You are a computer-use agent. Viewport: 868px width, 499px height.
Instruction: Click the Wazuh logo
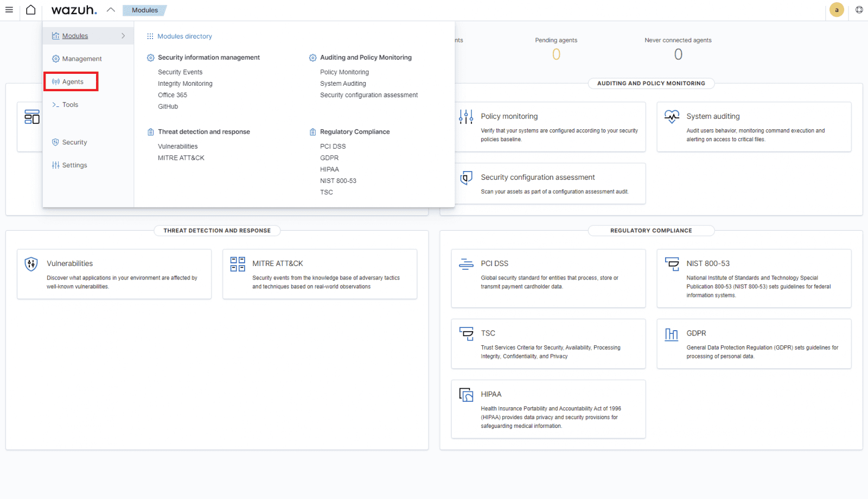click(x=74, y=10)
